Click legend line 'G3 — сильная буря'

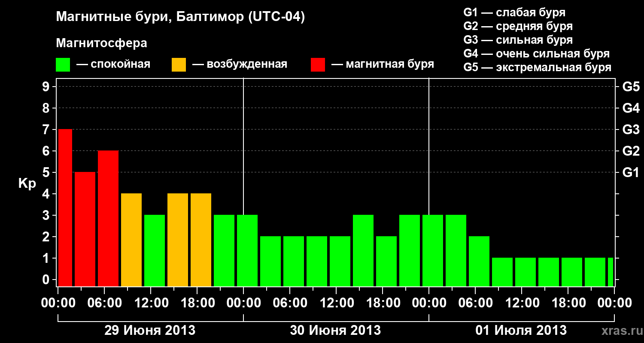(x=518, y=40)
